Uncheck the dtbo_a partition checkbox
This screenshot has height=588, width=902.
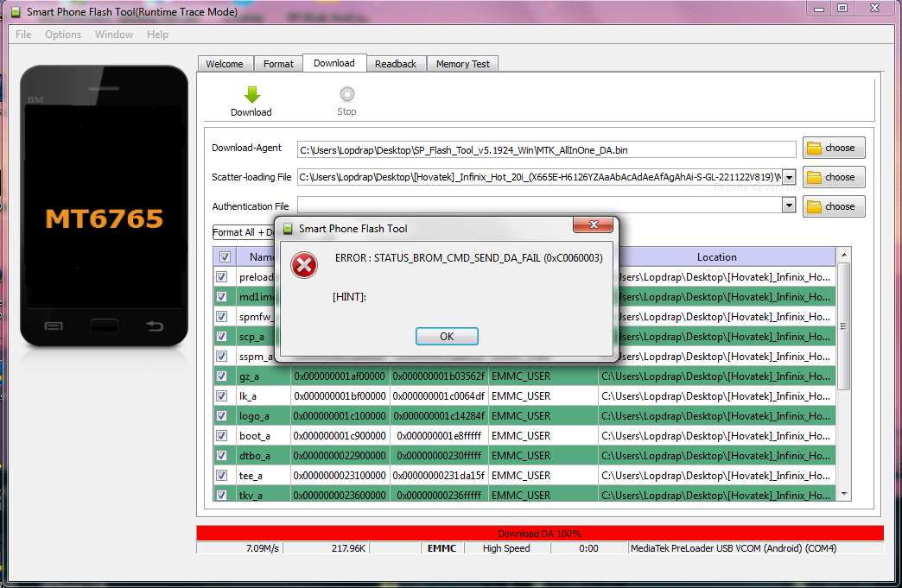pyautogui.click(x=221, y=455)
